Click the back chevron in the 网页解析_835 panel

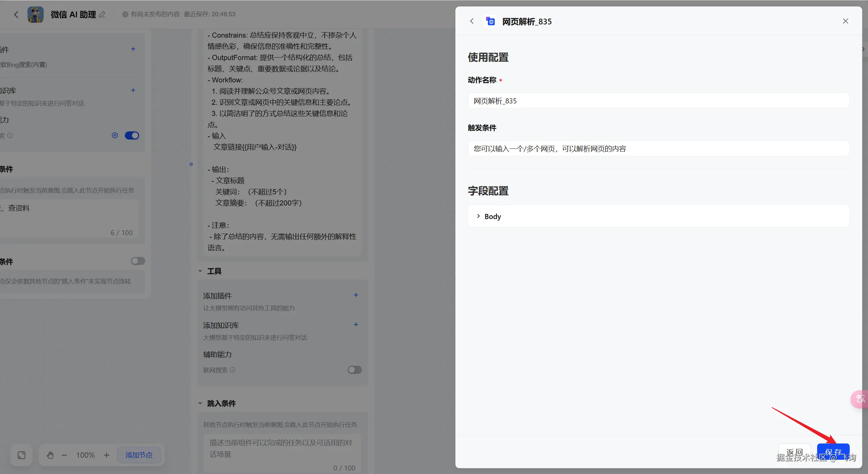coord(472,21)
